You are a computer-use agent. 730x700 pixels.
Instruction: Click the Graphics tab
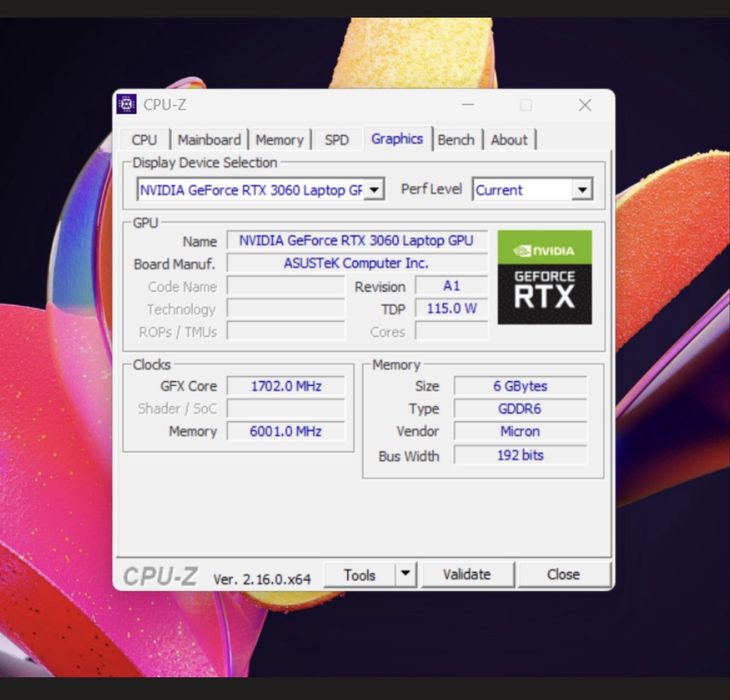pyautogui.click(x=397, y=139)
